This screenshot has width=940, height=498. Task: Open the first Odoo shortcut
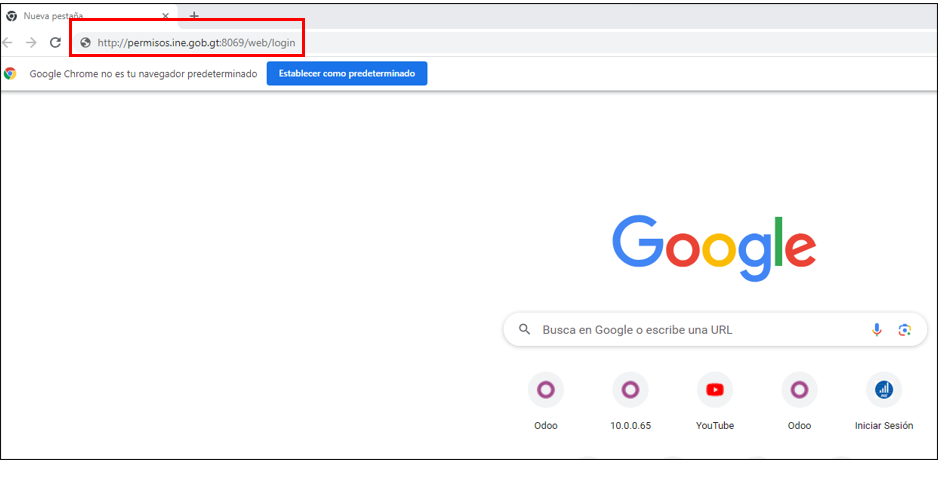546,390
